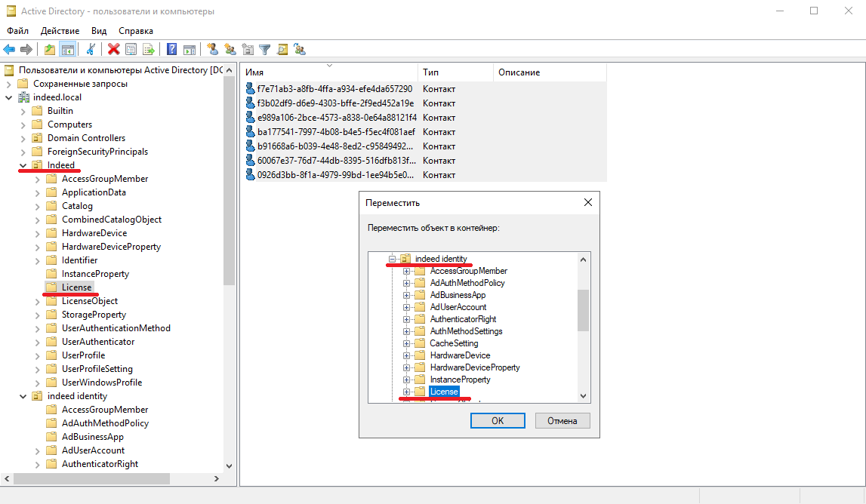Collapse the Indeed folder in left tree

click(23, 165)
